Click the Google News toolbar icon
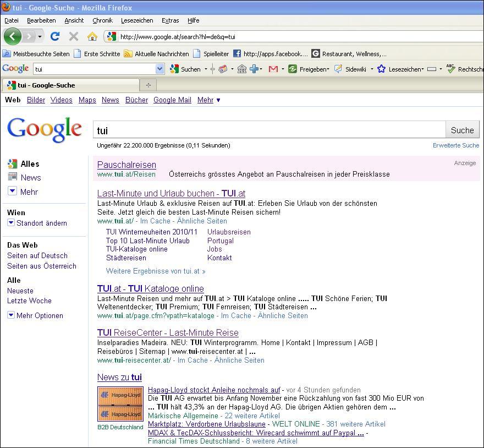Viewport: 484px width, 448px height. point(223,69)
